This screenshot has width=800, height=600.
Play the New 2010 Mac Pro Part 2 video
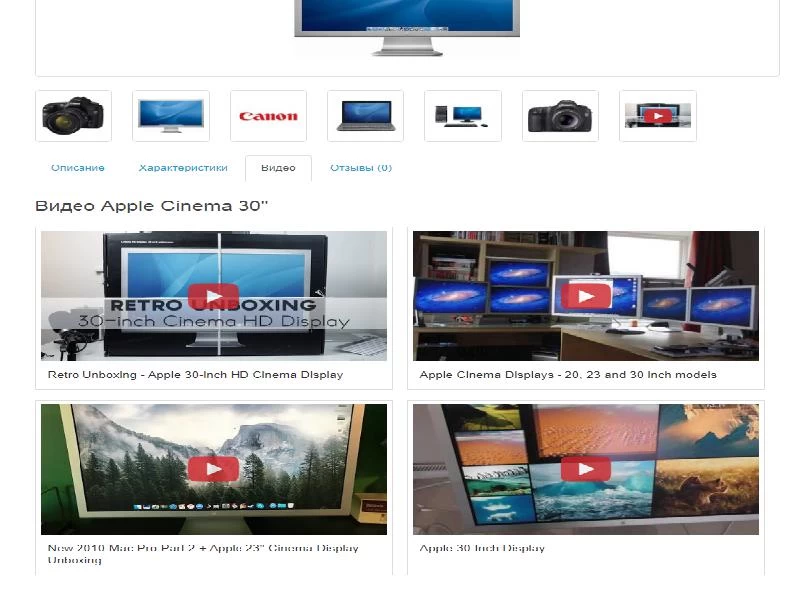tap(214, 469)
